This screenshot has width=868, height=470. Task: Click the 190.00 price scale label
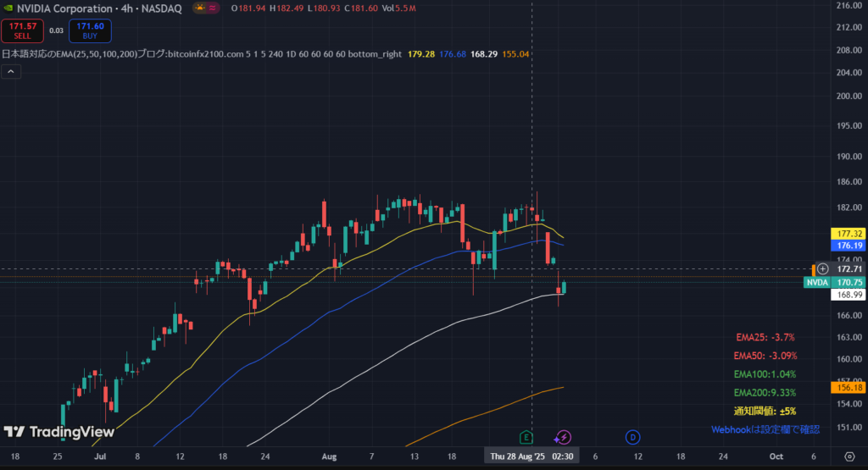point(849,157)
